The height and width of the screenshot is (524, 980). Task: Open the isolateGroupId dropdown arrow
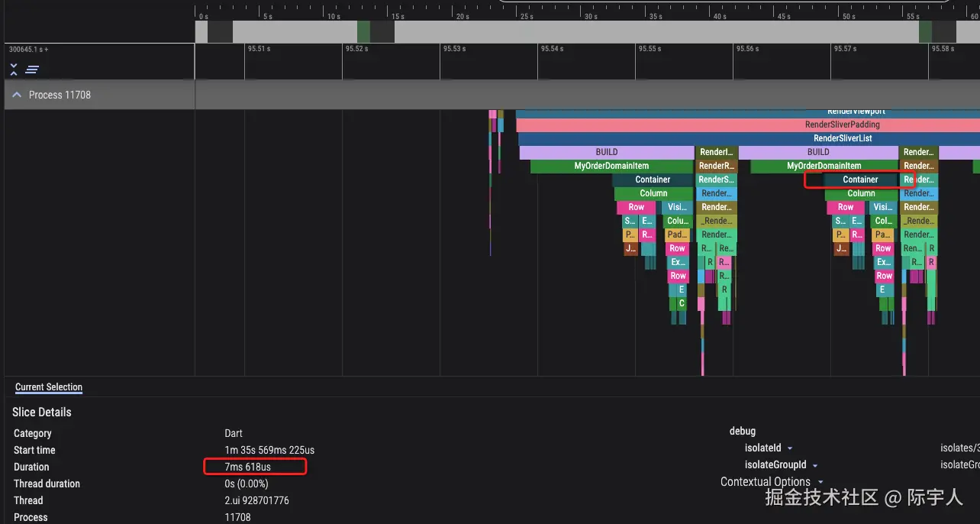[815, 465]
